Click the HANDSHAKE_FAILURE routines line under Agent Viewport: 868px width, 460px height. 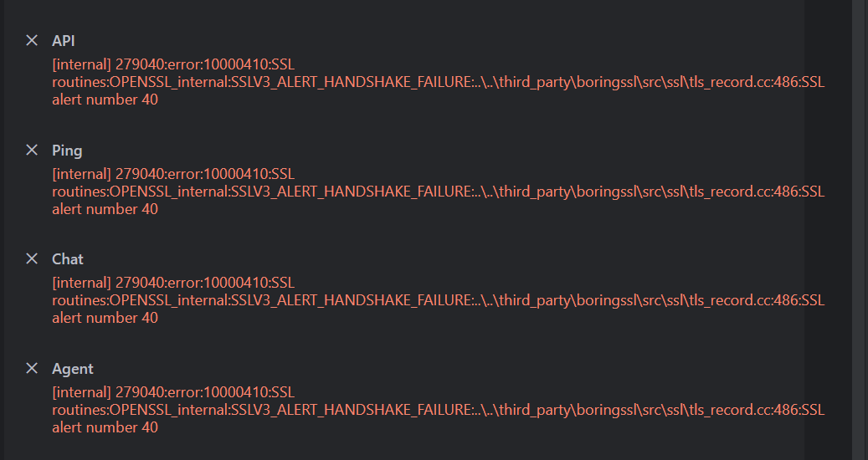pyautogui.click(x=439, y=411)
